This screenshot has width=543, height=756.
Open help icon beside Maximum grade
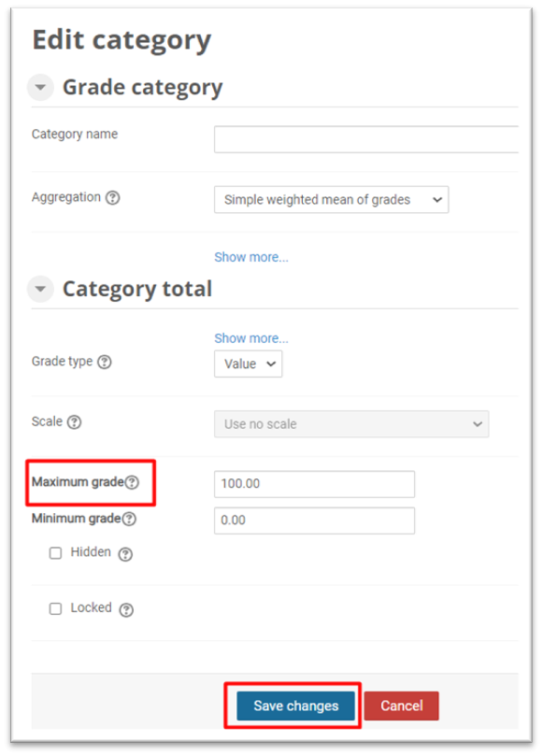132,482
